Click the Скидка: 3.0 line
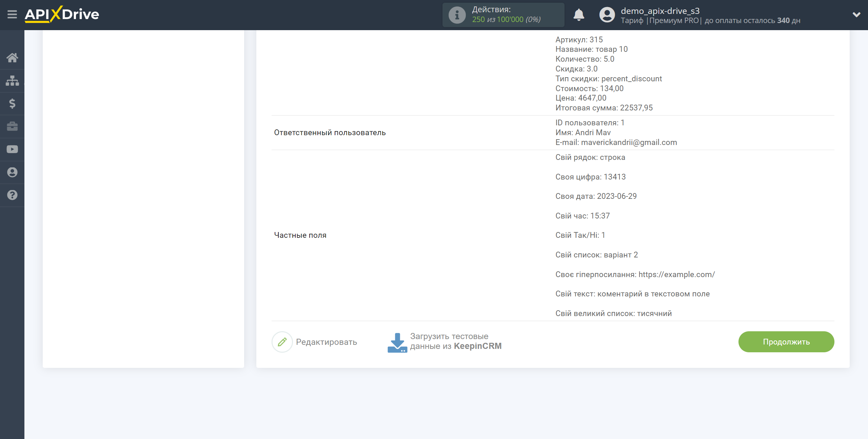 pyautogui.click(x=576, y=69)
